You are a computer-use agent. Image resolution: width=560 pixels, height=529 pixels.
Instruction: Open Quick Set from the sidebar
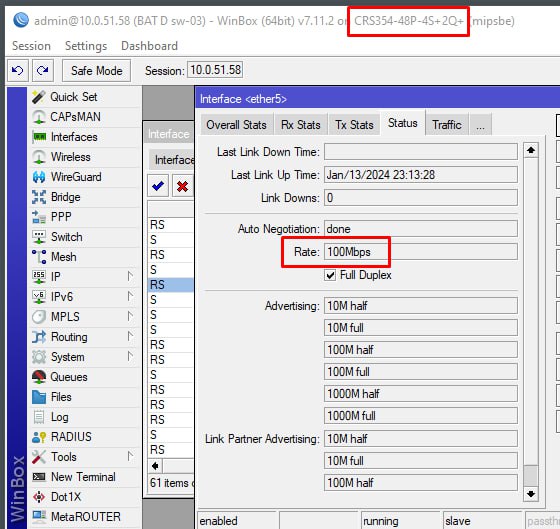(73, 97)
